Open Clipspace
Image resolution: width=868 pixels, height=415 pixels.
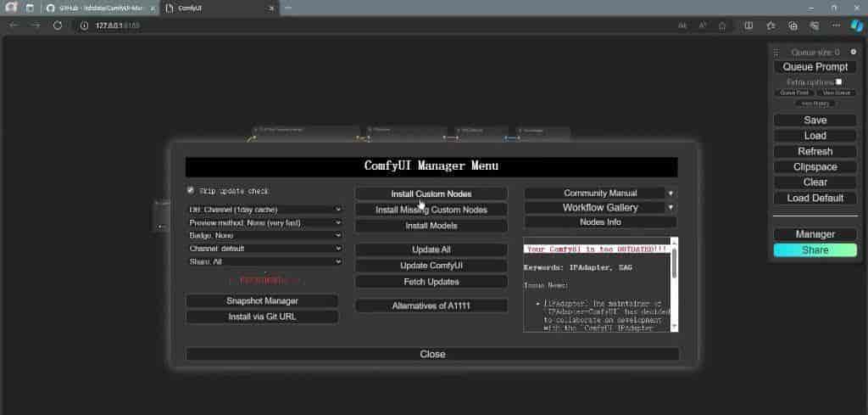815,167
